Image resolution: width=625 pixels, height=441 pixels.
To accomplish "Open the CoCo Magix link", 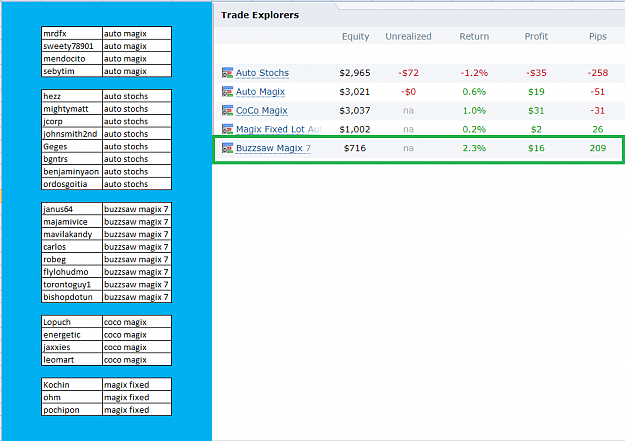I will coord(261,110).
